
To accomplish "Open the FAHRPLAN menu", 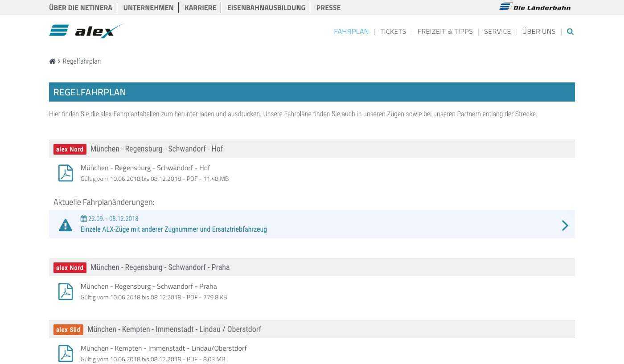I will click(351, 32).
